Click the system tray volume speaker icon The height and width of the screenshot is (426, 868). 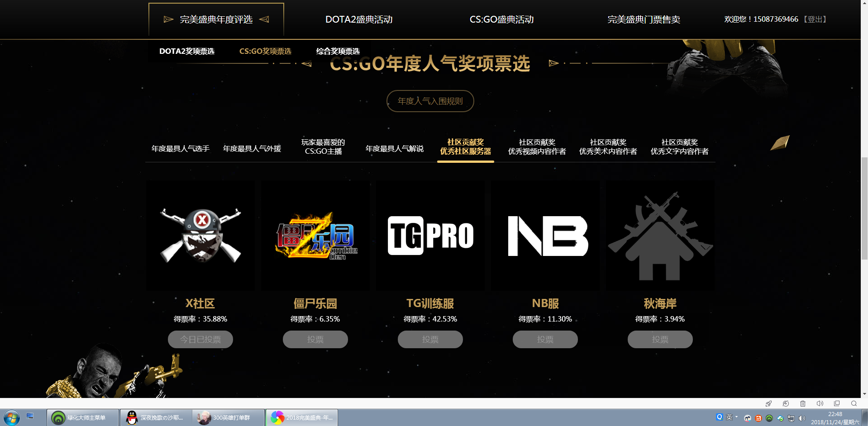click(802, 418)
